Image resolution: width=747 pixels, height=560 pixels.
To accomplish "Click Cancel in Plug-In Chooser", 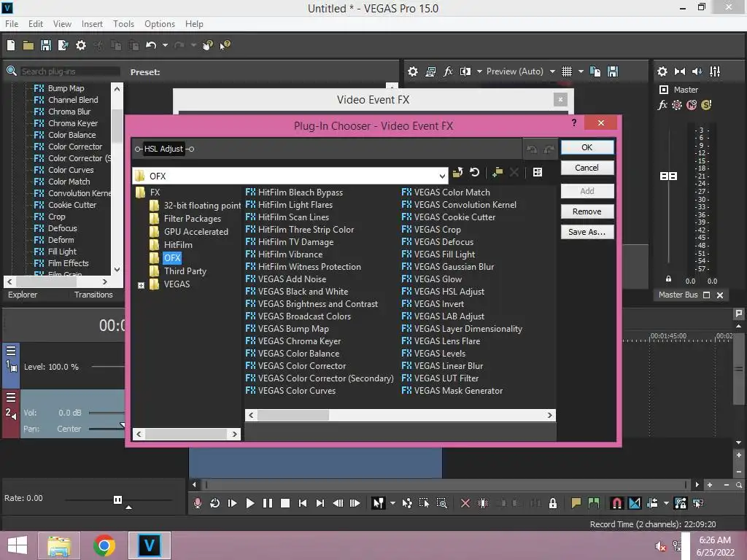I will [587, 168].
